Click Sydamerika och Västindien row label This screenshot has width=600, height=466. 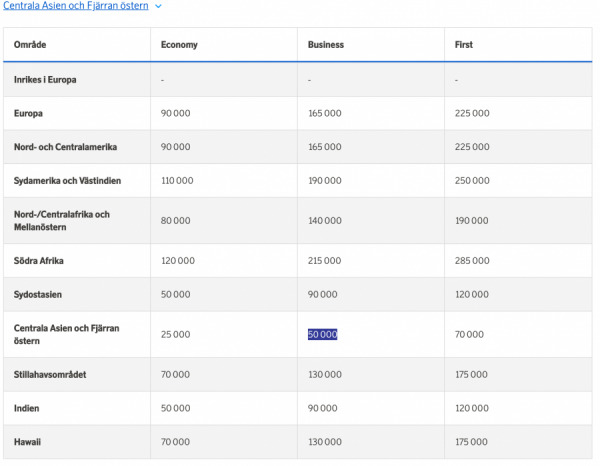tap(67, 181)
